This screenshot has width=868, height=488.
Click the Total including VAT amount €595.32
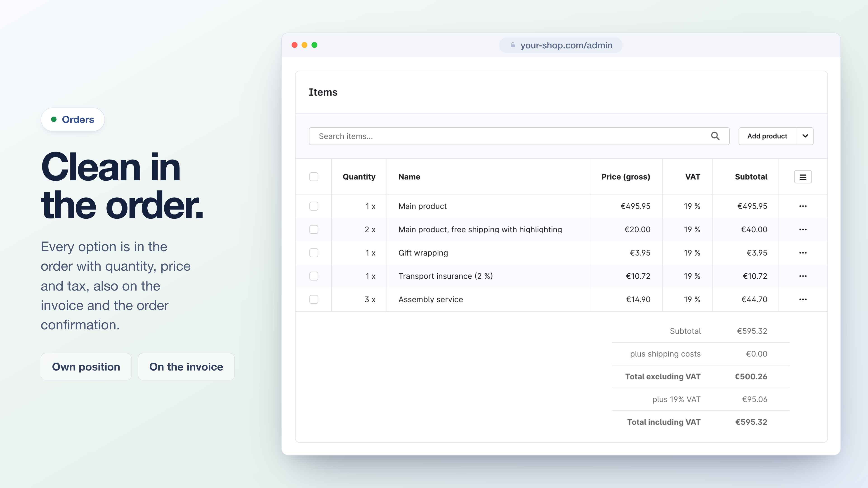click(x=751, y=422)
